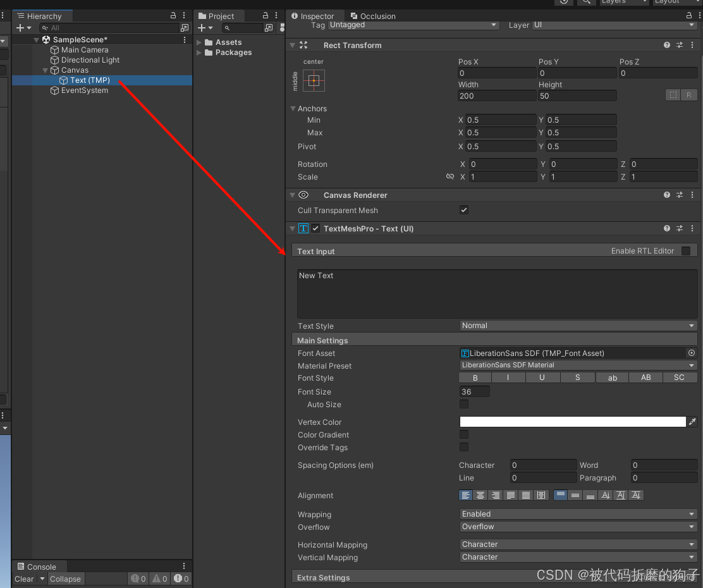Lock the Project panel
The image size is (703, 588).
coord(266,15)
